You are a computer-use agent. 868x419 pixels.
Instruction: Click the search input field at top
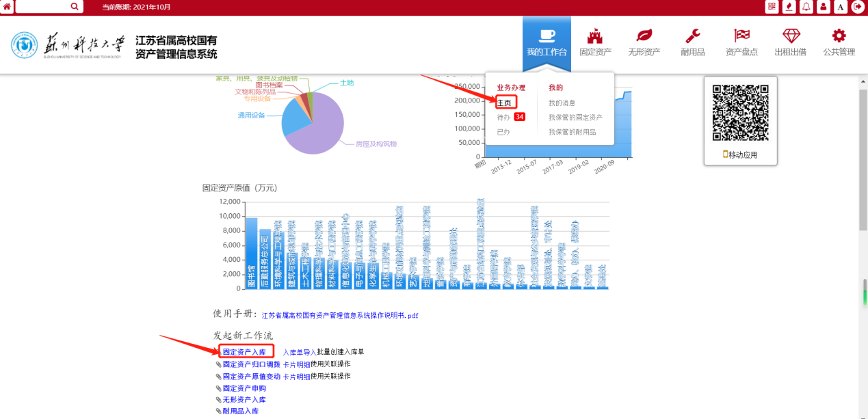point(41,7)
